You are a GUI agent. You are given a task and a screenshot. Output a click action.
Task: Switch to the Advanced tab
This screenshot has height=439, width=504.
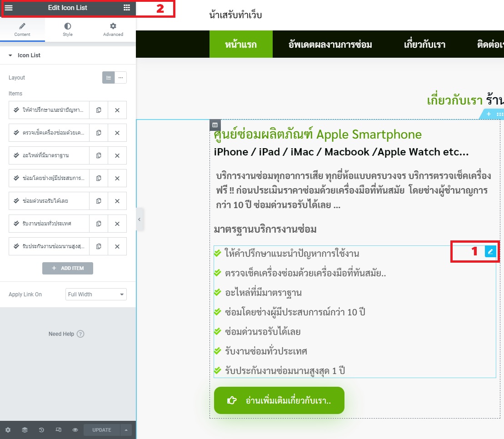coord(113,30)
